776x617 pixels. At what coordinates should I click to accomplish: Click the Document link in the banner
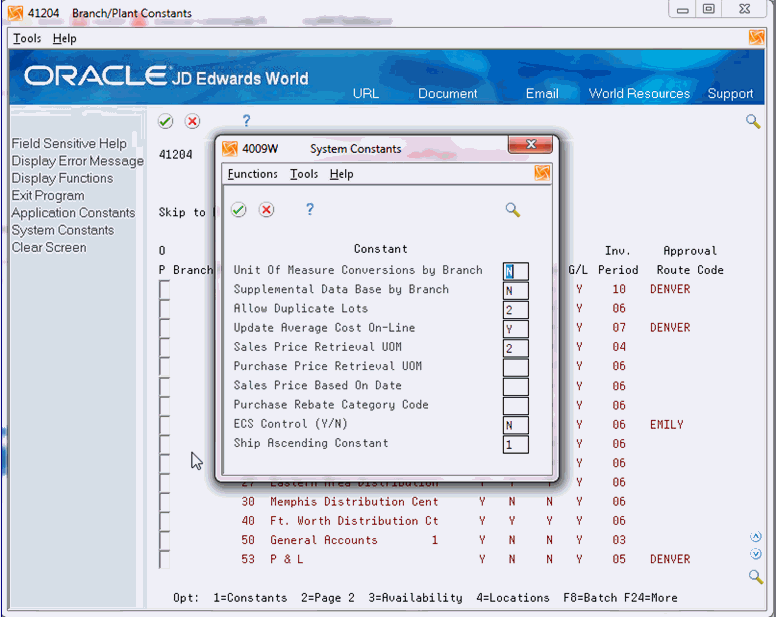coord(447,94)
